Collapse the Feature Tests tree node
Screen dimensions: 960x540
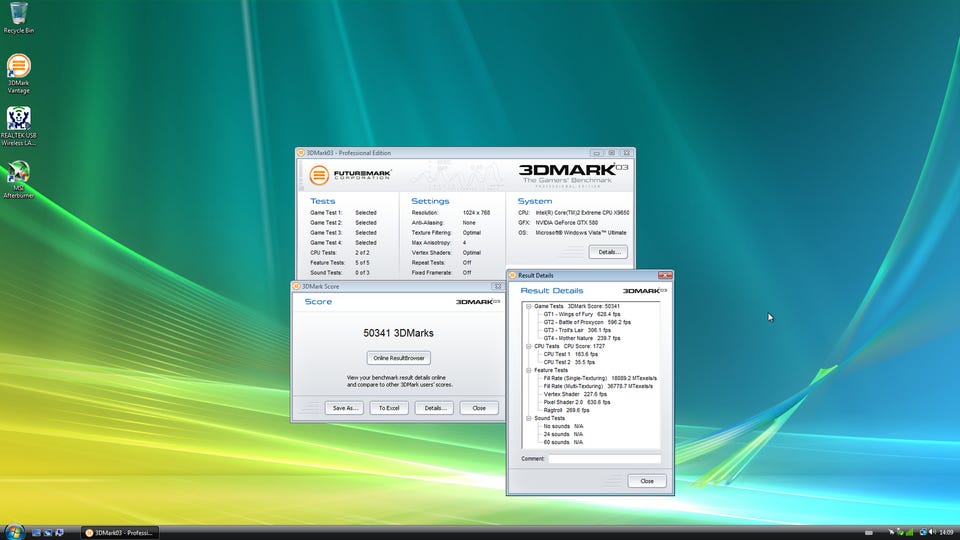528,370
